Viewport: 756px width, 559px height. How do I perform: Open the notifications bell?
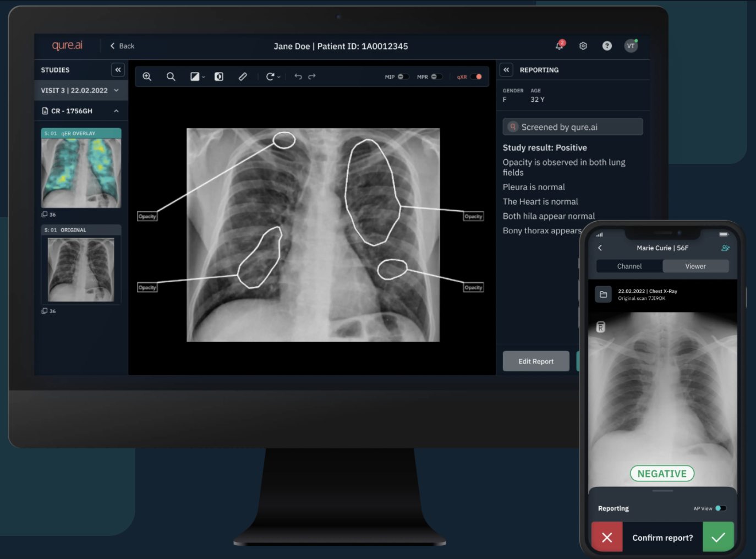click(560, 46)
